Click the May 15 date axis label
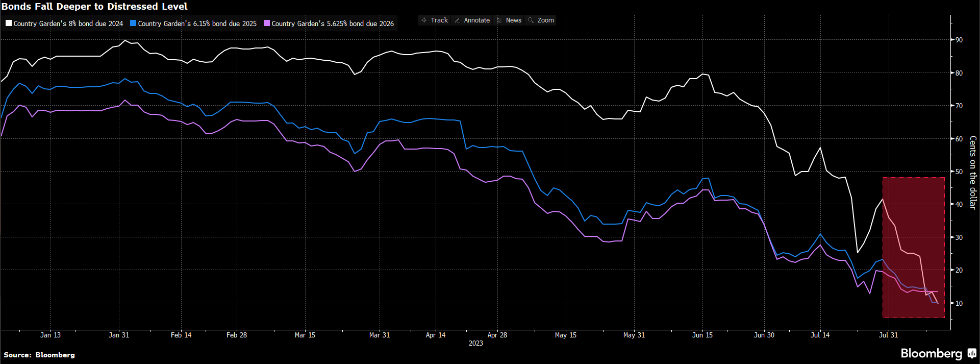This screenshot has height=364, width=980. click(x=566, y=335)
